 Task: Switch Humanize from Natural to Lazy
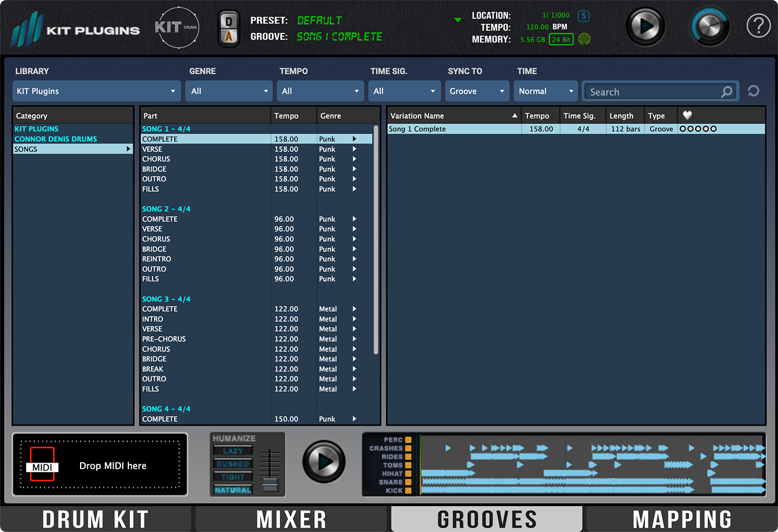pos(234,451)
